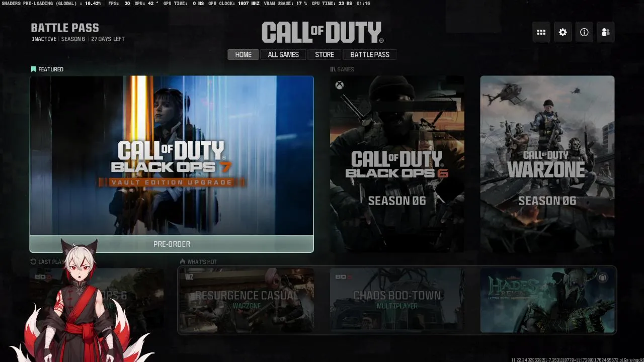Open the social friends icon
Screen dimensions: 644x362
click(x=606, y=32)
